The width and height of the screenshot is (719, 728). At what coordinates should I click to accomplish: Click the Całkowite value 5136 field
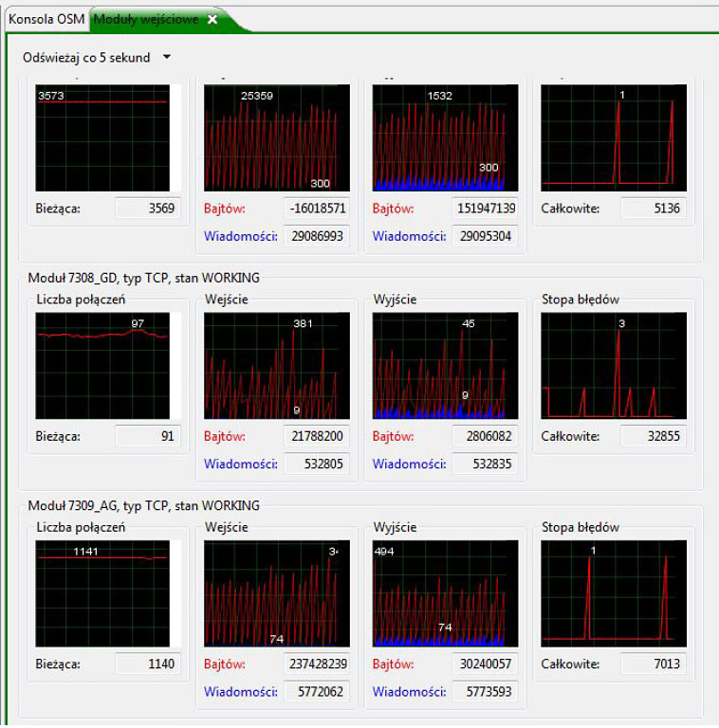(653, 208)
